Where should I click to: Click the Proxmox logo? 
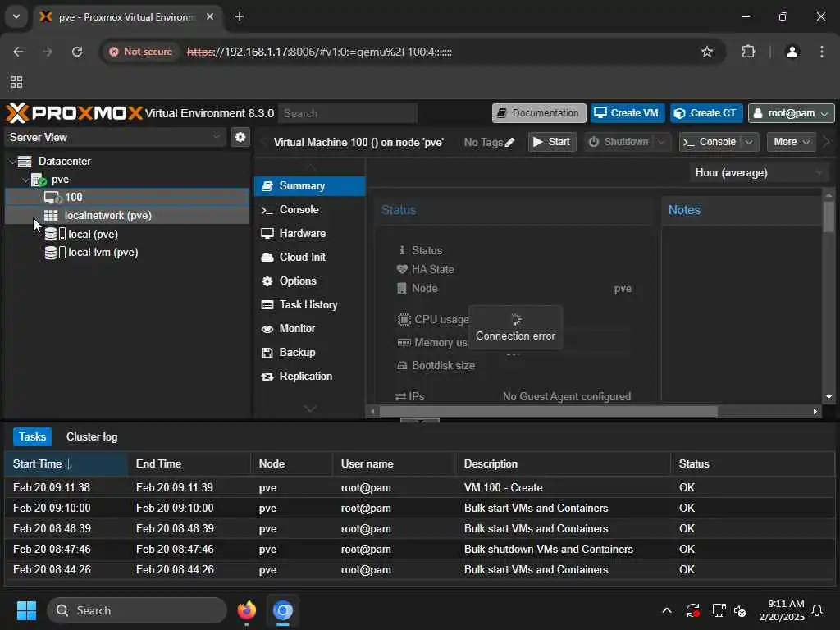74,113
